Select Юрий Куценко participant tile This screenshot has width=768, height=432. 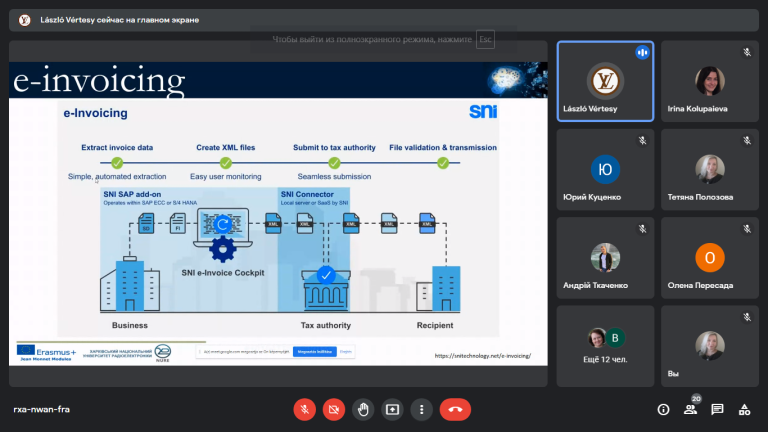pos(605,169)
